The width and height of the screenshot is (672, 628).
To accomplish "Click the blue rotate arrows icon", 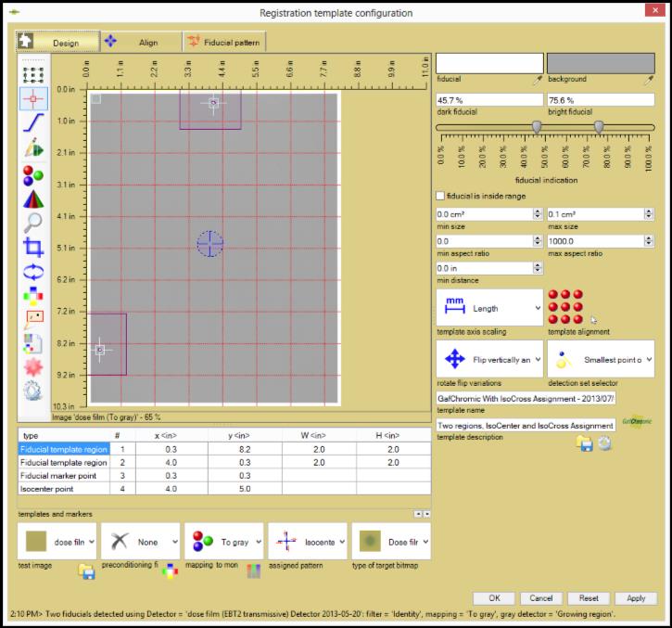I will pyautogui.click(x=33, y=272).
